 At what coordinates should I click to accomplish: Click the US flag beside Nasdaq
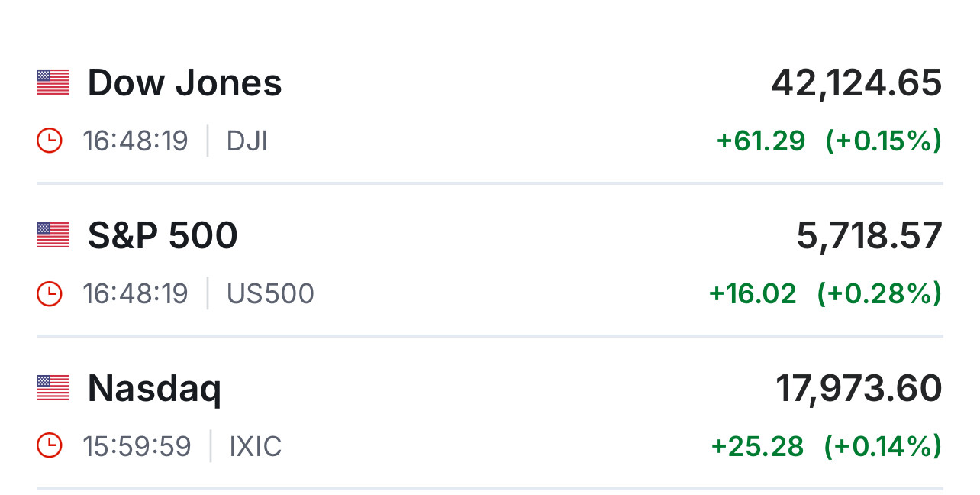click(53, 388)
